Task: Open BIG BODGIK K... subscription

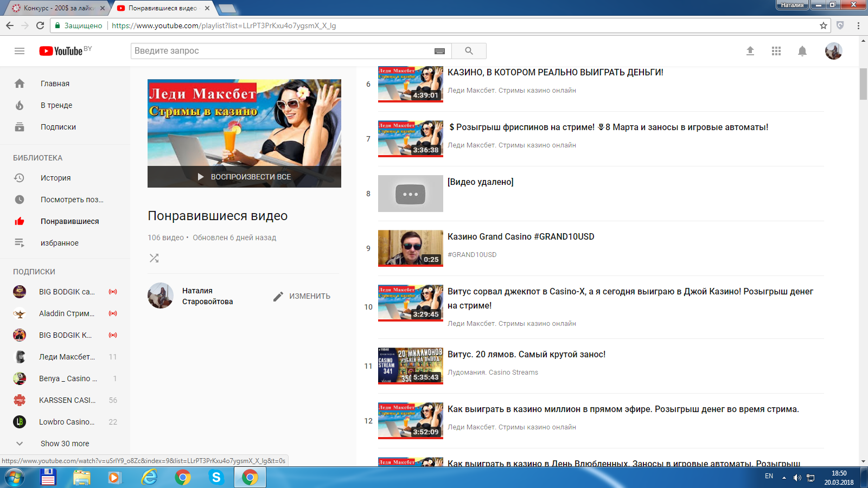Action: 65,335
